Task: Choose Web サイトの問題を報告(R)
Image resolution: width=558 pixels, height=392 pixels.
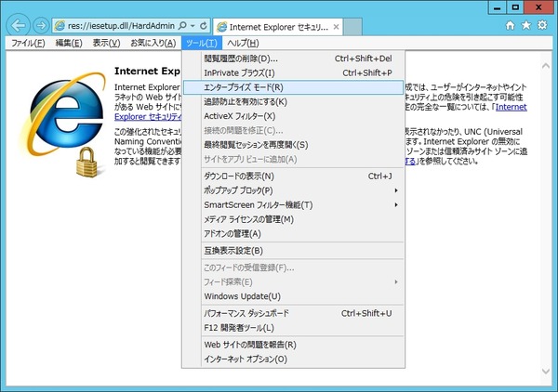Action: tap(293, 345)
